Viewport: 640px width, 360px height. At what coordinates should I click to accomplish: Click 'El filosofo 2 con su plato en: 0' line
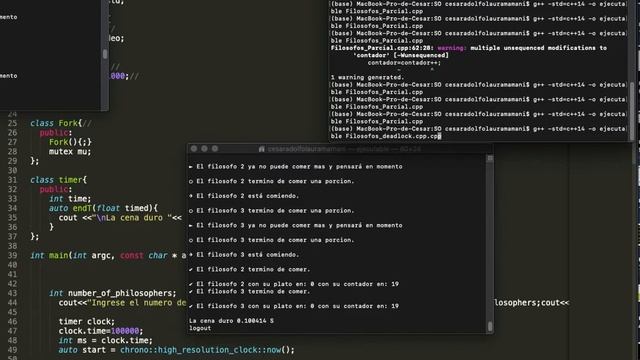pyautogui.click(x=293, y=284)
